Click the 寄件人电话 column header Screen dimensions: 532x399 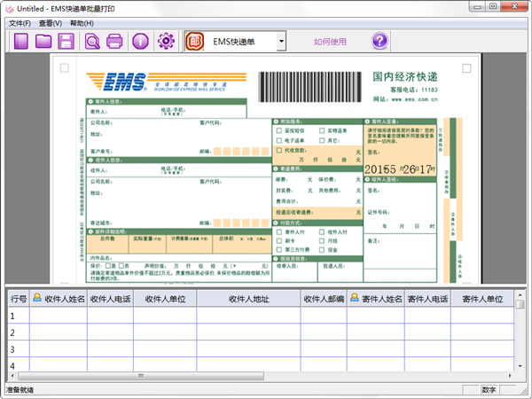pyautogui.click(x=427, y=299)
